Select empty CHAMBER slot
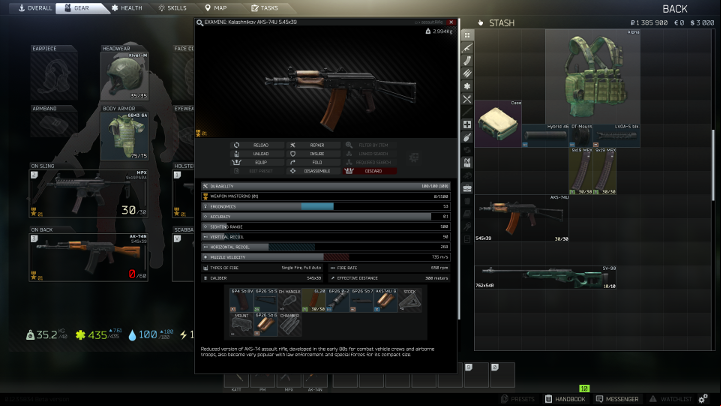Image resolution: width=721 pixels, height=406 pixels. 289,325
